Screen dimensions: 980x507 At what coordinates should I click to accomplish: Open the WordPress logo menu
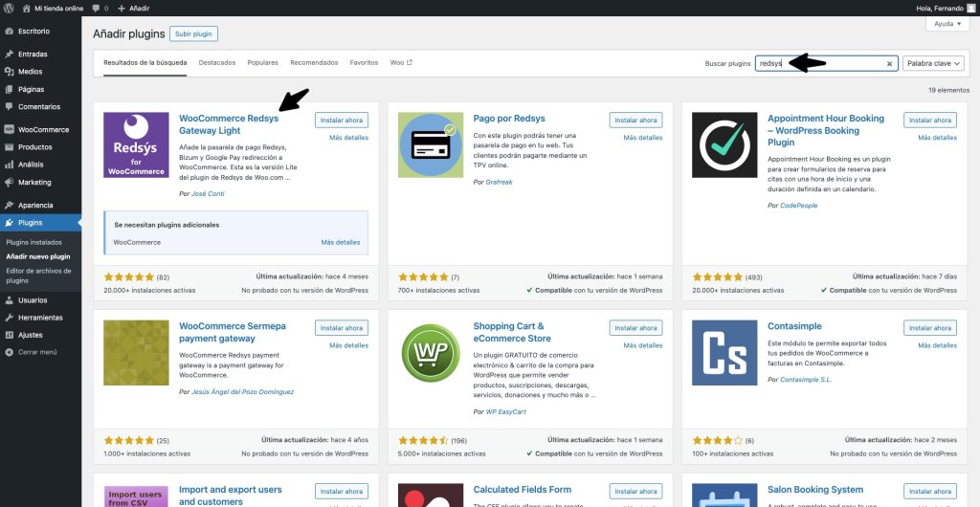(x=9, y=8)
